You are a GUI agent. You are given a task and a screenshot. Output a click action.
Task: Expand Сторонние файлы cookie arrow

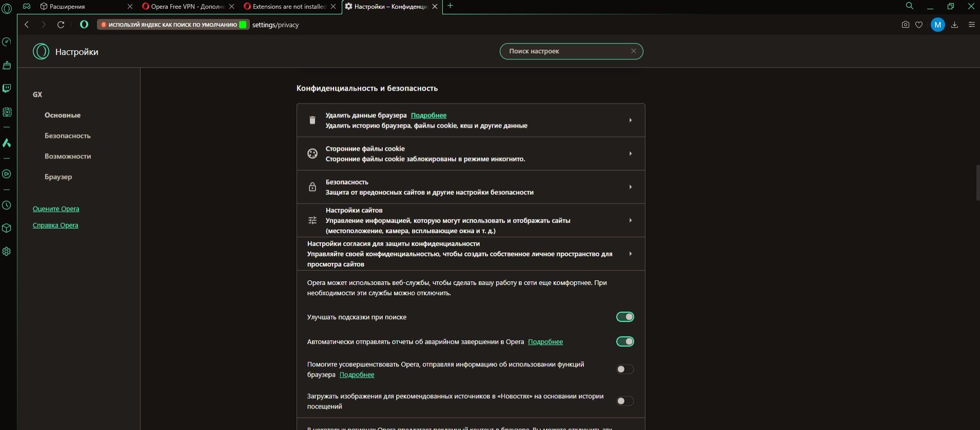click(630, 153)
